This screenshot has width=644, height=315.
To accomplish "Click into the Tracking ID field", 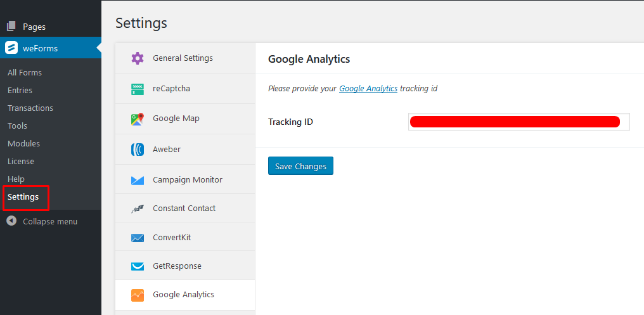I will point(518,122).
